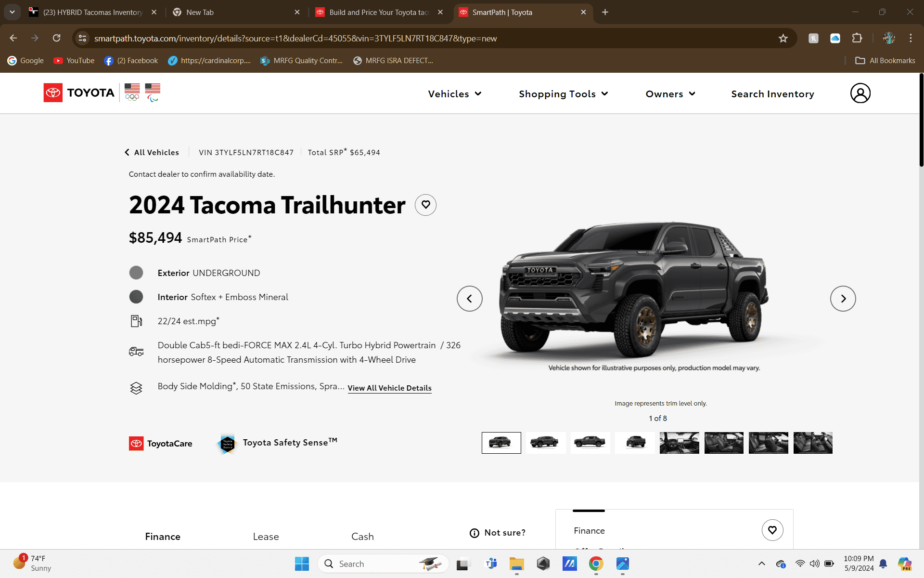Open the Wi-Fi network tray icon
The image size is (924, 578).
pyautogui.click(x=799, y=564)
